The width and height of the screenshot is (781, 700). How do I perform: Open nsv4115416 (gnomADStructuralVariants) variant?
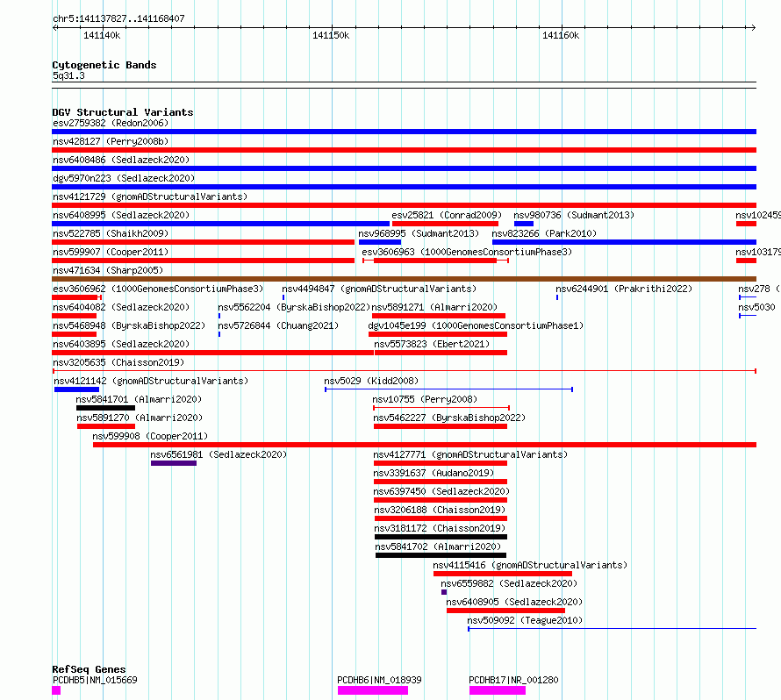click(x=530, y=565)
